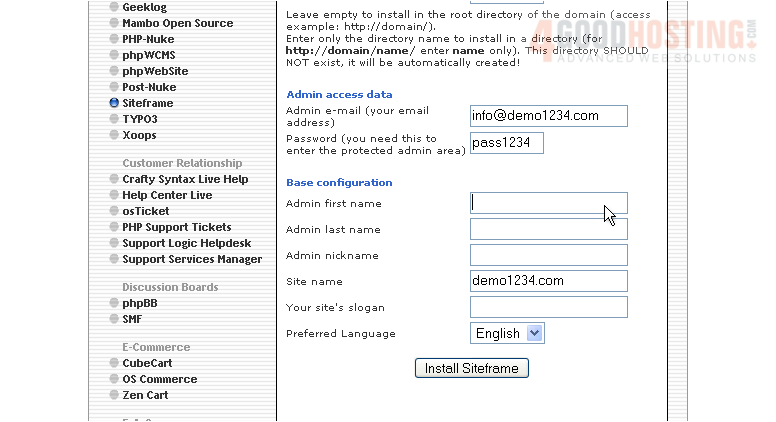Click the SMF discussion board link
Image resolution: width=776 pixels, height=422 pixels.
[132, 319]
